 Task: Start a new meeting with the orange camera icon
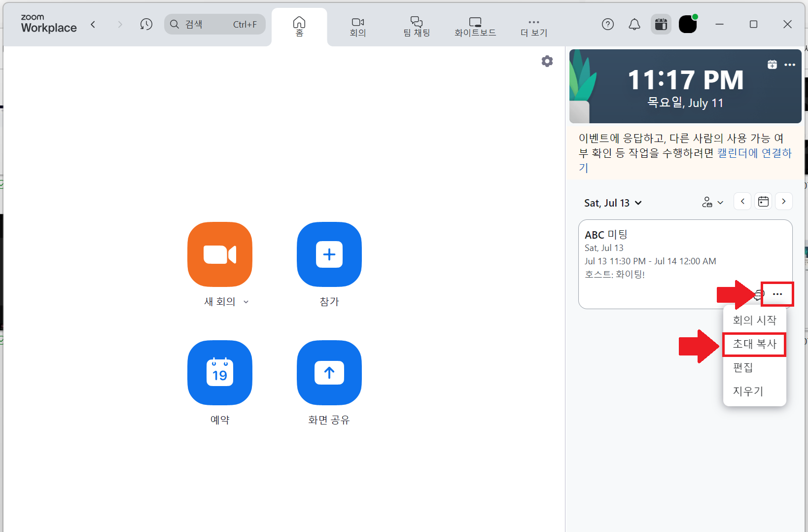pos(219,254)
